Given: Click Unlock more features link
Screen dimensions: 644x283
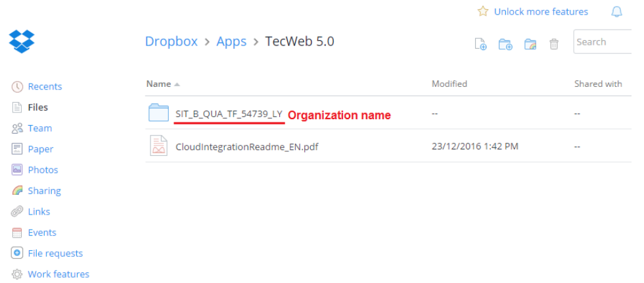Looking at the screenshot, I should coord(540,12).
